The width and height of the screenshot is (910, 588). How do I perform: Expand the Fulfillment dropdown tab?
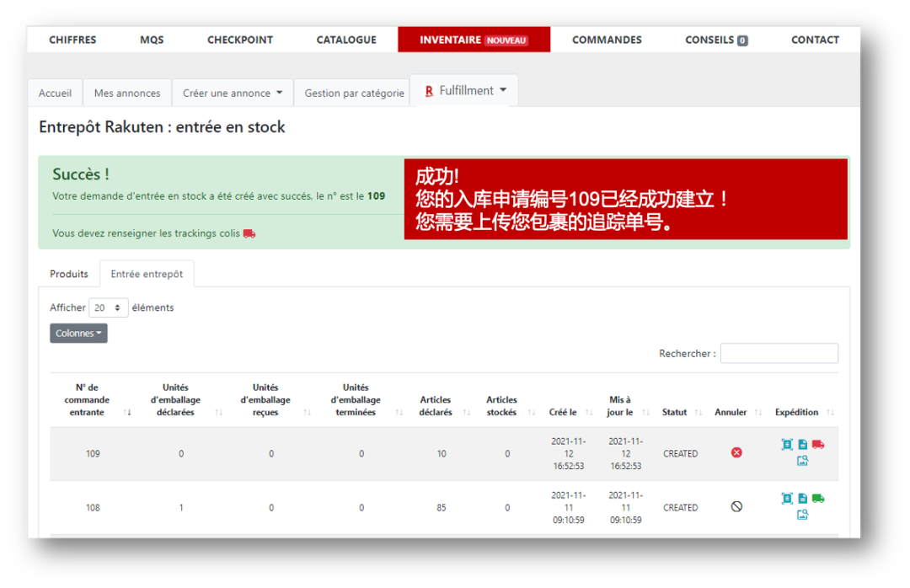[x=464, y=90]
